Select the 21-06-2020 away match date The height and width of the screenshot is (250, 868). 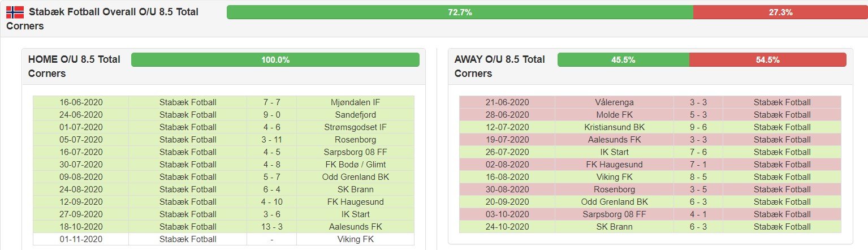pos(507,102)
